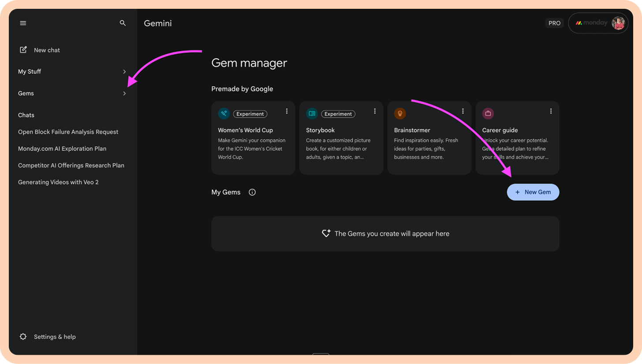The height and width of the screenshot is (364, 642).
Task: Click the Women's World Cup cricket icon
Action: (x=224, y=114)
